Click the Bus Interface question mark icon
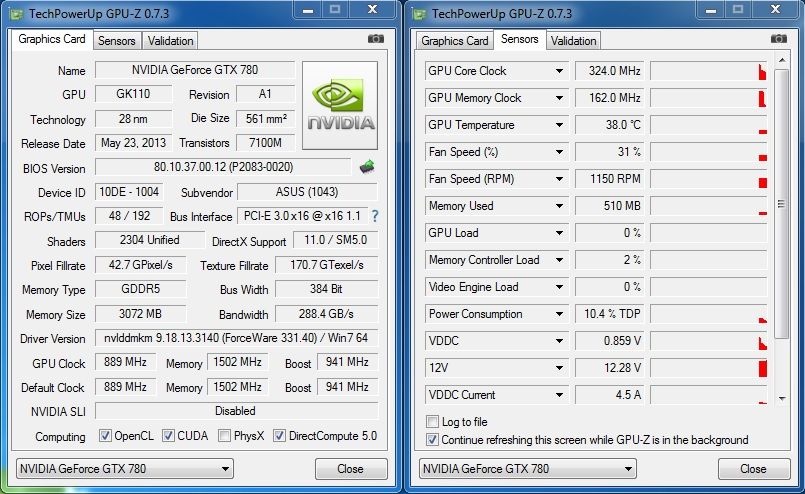805x494 pixels. [375, 216]
